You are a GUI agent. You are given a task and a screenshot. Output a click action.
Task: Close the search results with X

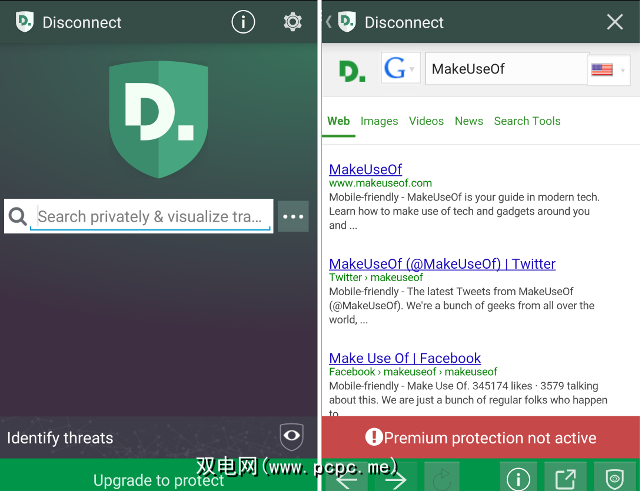point(615,22)
